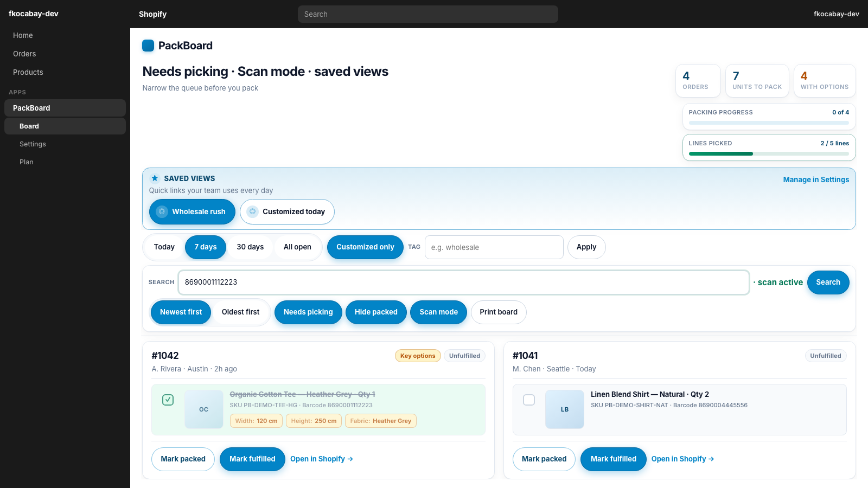
Task: Open order #1041 in Shopify
Action: click(683, 459)
